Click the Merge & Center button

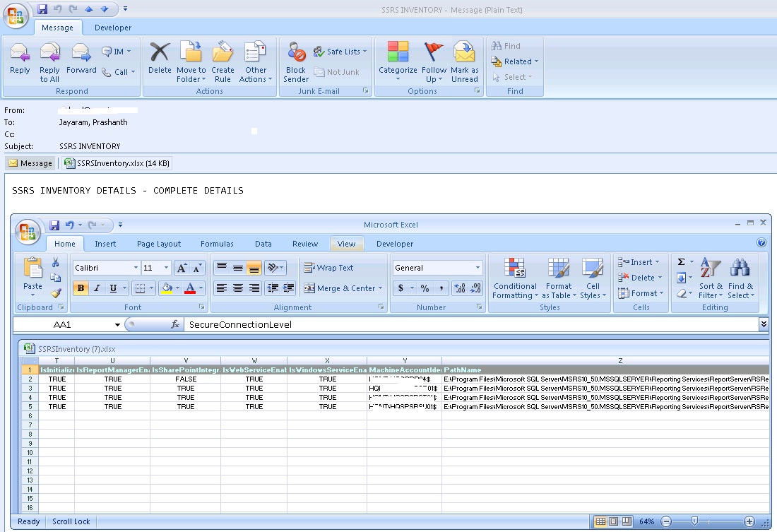point(343,288)
